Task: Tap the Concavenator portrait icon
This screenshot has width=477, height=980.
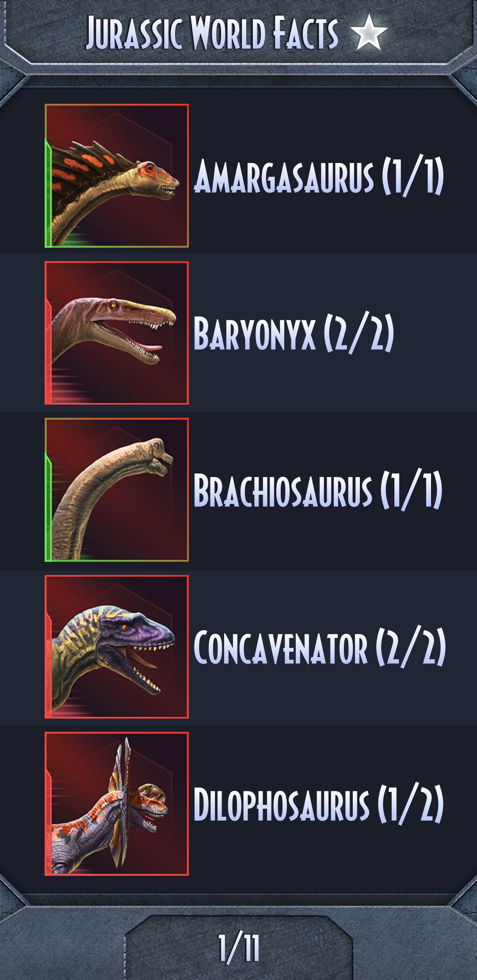Action: point(117,647)
